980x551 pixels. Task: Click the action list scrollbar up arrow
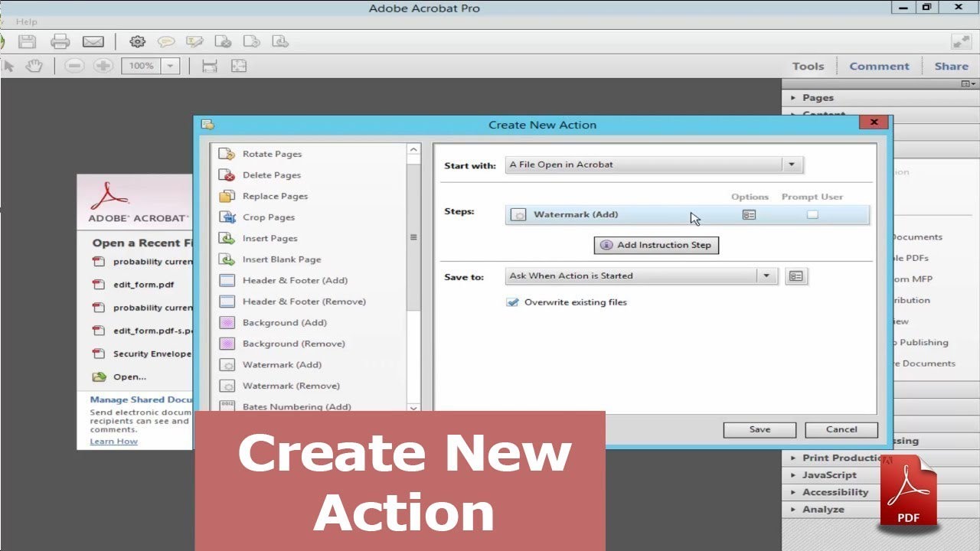pyautogui.click(x=413, y=150)
